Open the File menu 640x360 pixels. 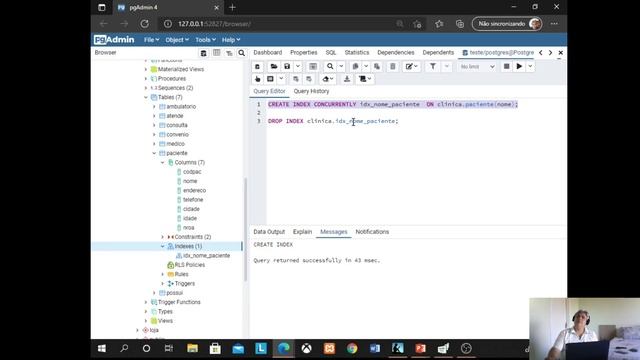(x=151, y=40)
